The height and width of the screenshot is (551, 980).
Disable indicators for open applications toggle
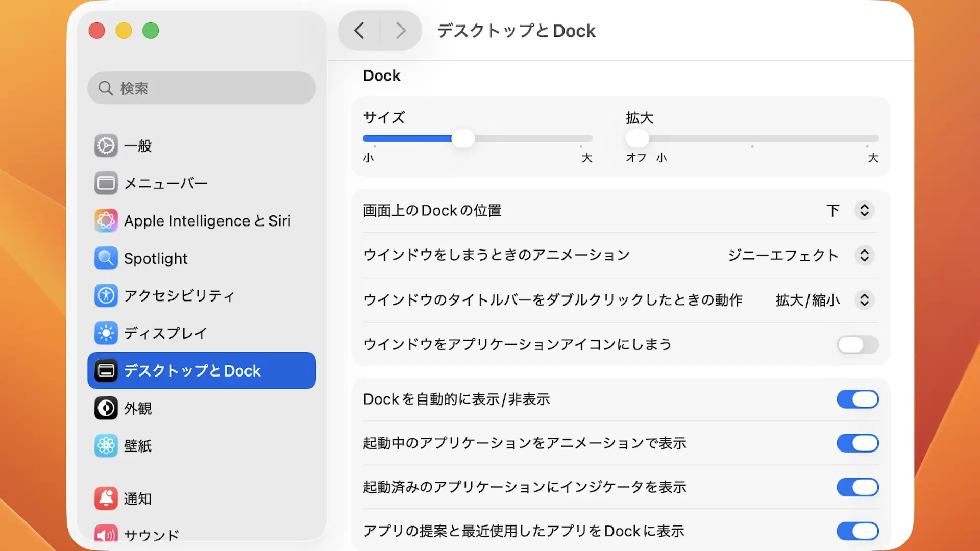coord(857,487)
